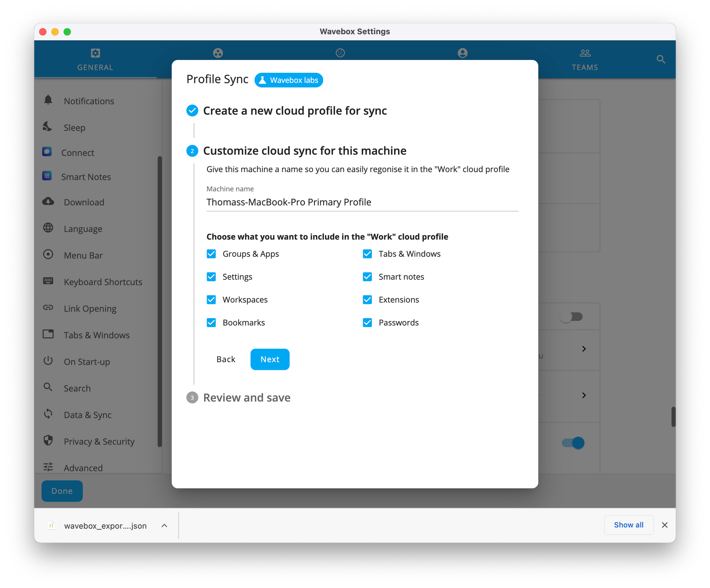
Task: Open the Advanced sliders icon
Action: pyautogui.click(x=48, y=467)
